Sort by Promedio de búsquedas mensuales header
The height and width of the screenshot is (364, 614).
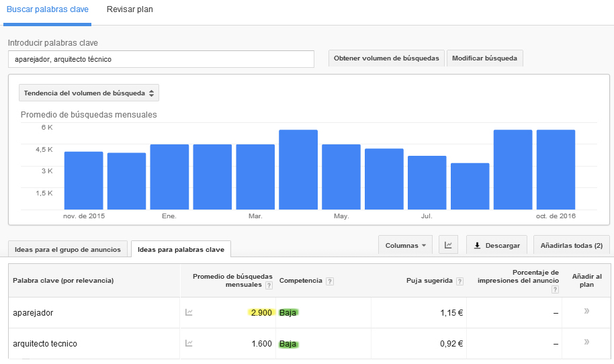(232, 281)
